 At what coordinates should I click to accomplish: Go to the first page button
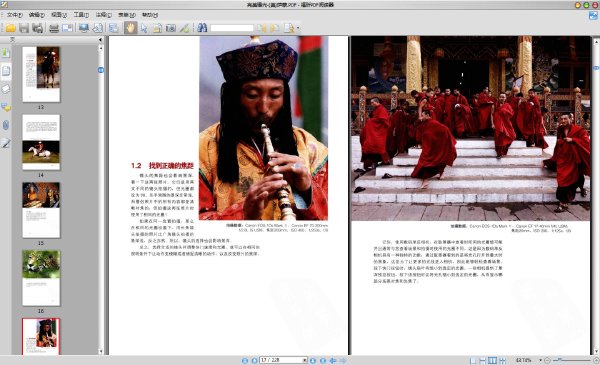pyautogui.click(x=245, y=360)
